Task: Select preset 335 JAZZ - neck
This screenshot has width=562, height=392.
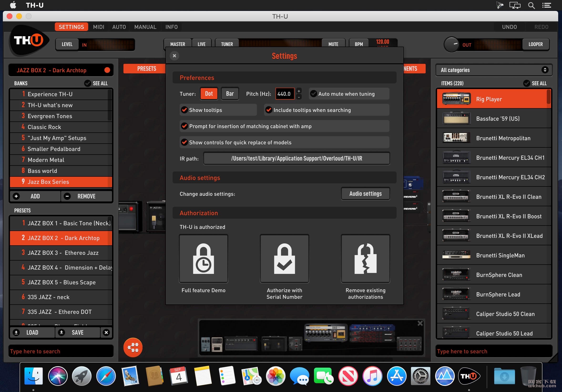Action: [61, 297]
